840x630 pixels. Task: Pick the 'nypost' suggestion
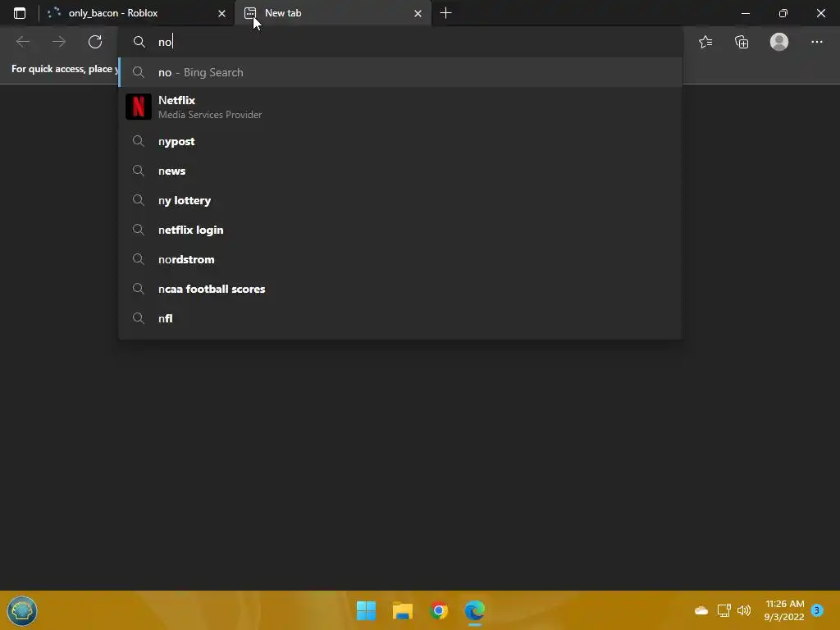(x=400, y=141)
